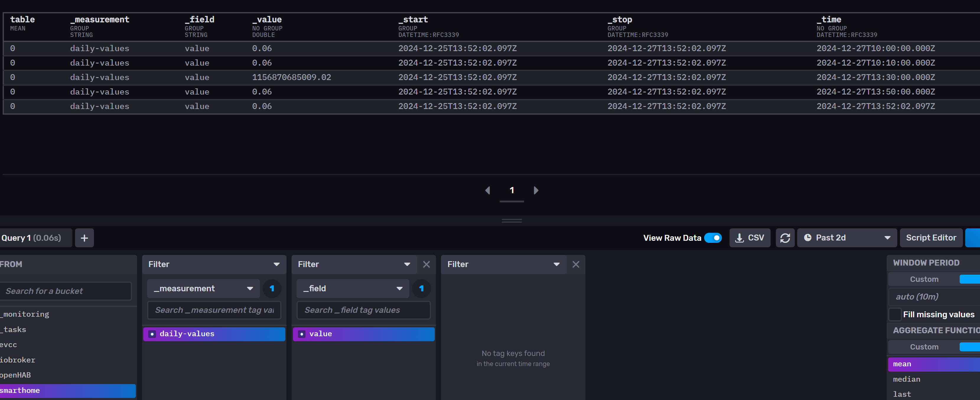Click the selected count badge beside _measurement
Image resolution: width=980 pixels, height=400 pixels.
click(272, 289)
